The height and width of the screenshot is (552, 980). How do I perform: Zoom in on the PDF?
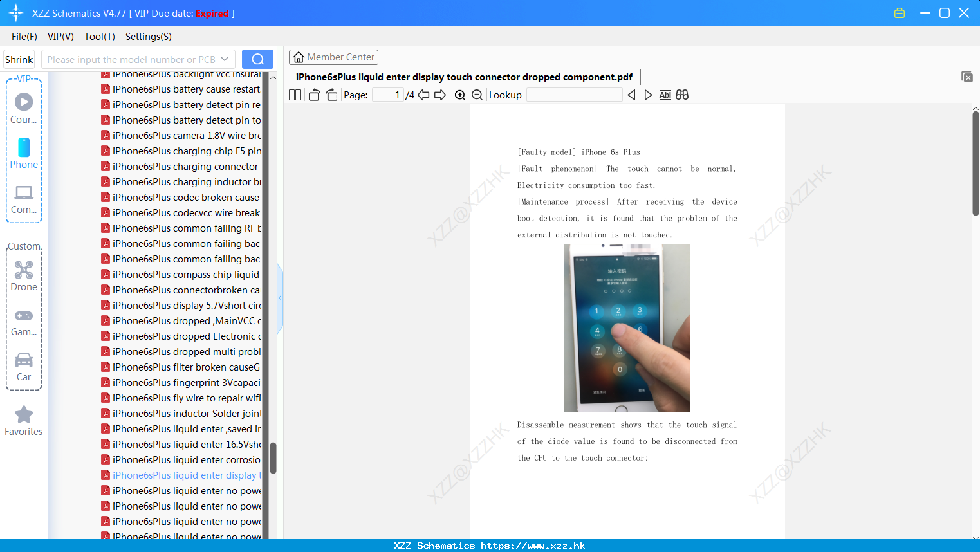point(460,95)
